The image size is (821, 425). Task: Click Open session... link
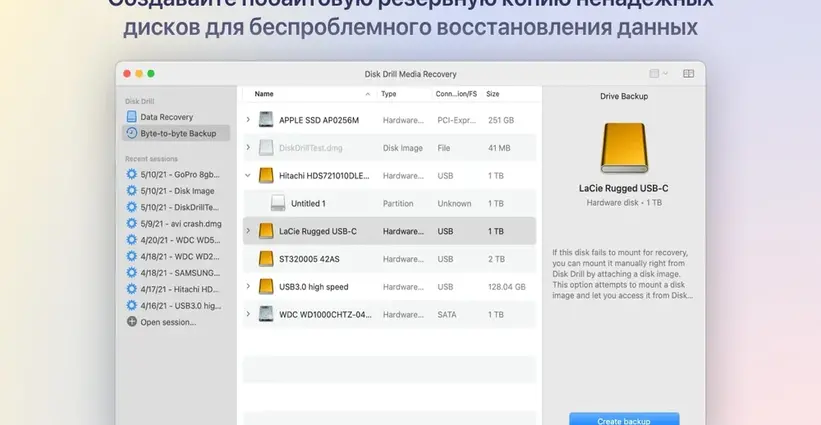(168, 322)
